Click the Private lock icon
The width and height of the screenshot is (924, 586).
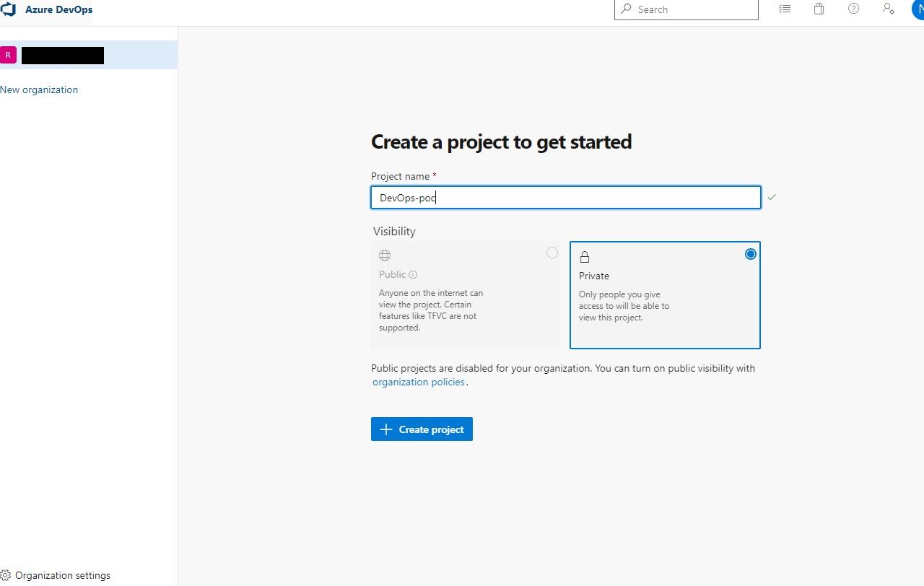tap(585, 256)
